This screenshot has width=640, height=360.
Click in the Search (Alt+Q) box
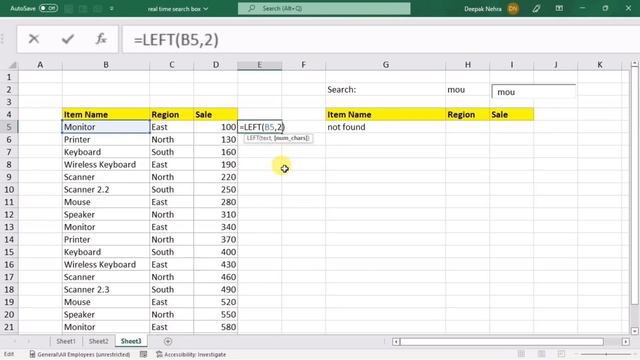click(x=324, y=9)
